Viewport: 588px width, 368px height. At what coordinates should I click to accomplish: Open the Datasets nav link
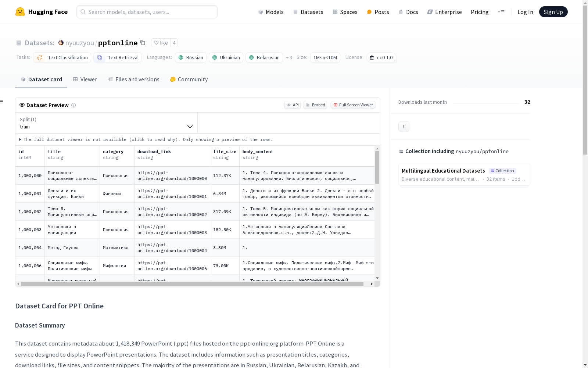(x=308, y=12)
